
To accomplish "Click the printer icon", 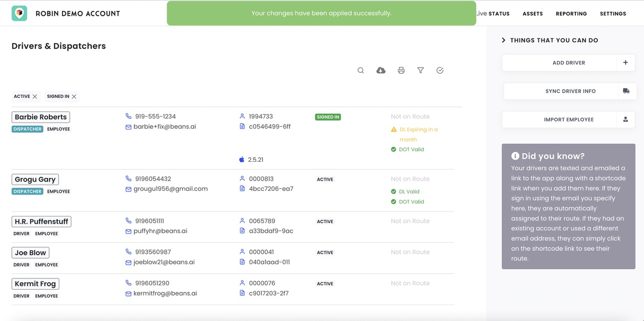I will 401,70.
